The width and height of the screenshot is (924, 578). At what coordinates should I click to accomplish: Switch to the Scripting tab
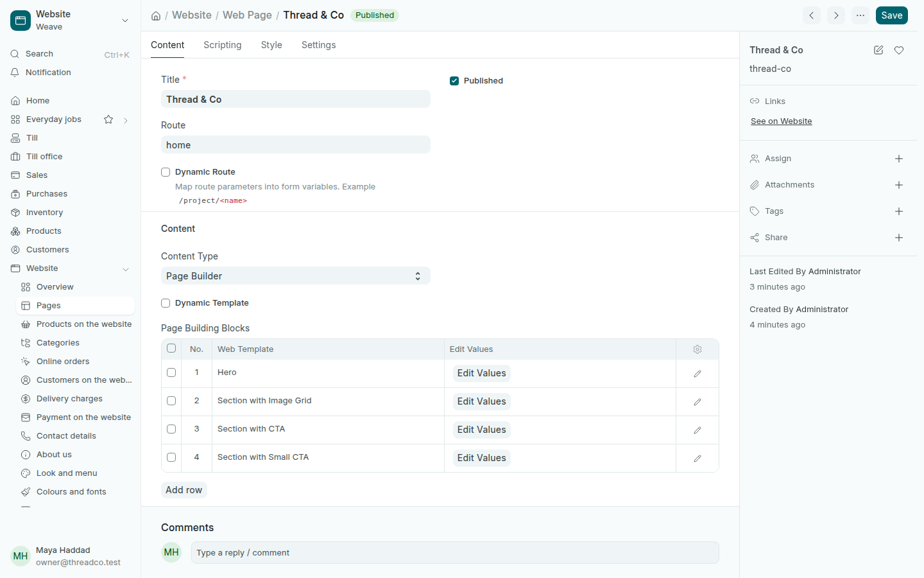(x=223, y=45)
